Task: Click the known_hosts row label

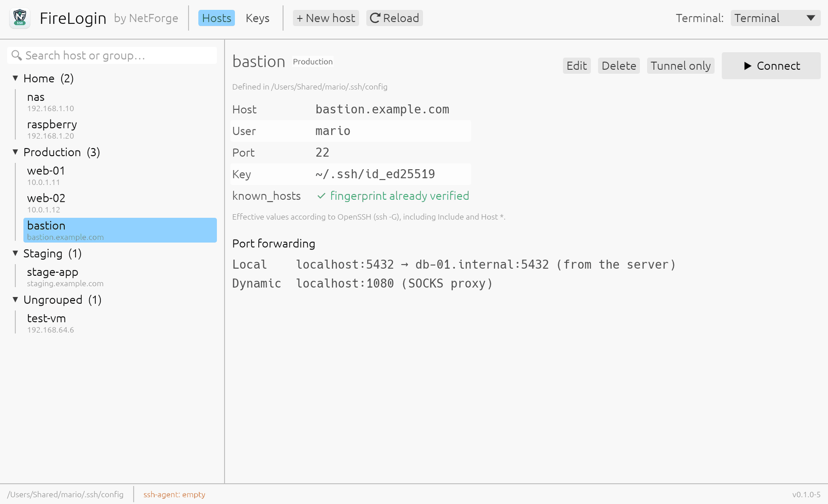Action: pos(267,196)
